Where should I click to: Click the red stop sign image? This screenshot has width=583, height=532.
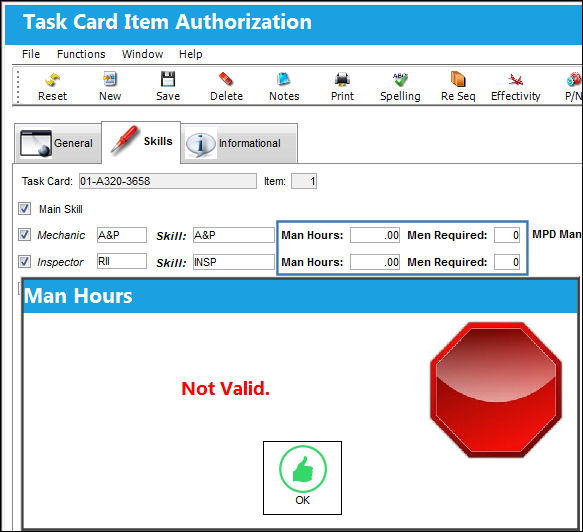click(x=496, y=390)
